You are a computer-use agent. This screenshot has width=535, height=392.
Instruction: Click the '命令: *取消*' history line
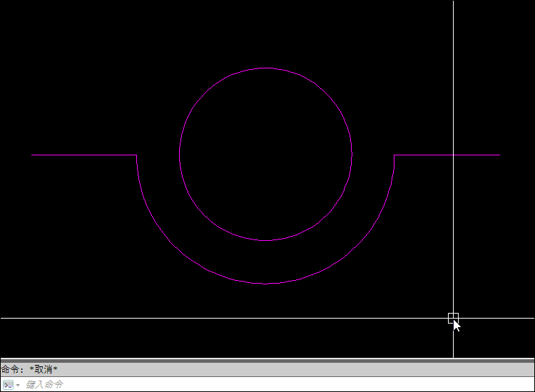tap(29, 369)
